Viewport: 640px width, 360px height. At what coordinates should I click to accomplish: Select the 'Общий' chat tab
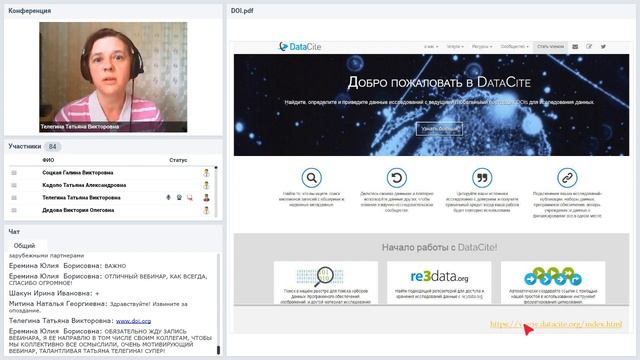coord(24,246)
